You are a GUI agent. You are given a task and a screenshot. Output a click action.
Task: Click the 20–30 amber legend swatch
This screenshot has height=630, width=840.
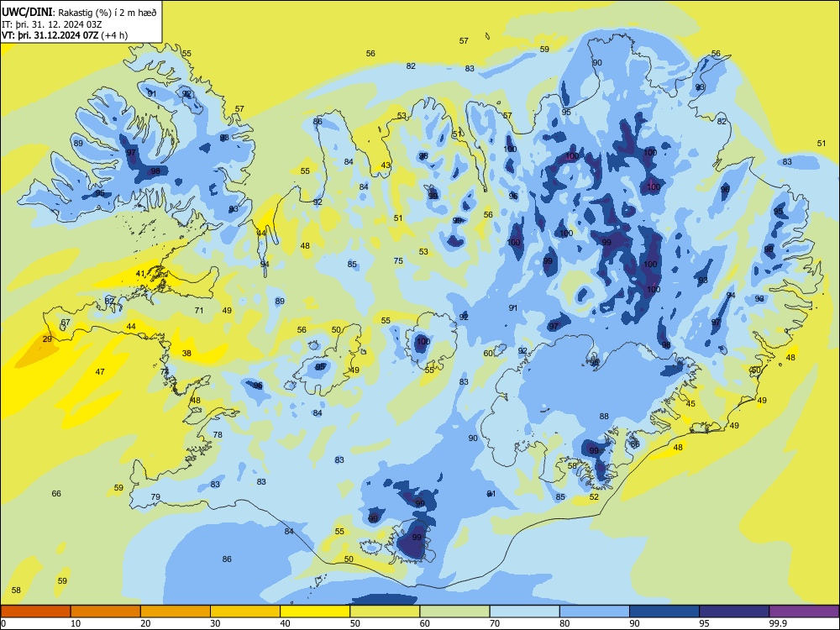(x=176, y=612)
